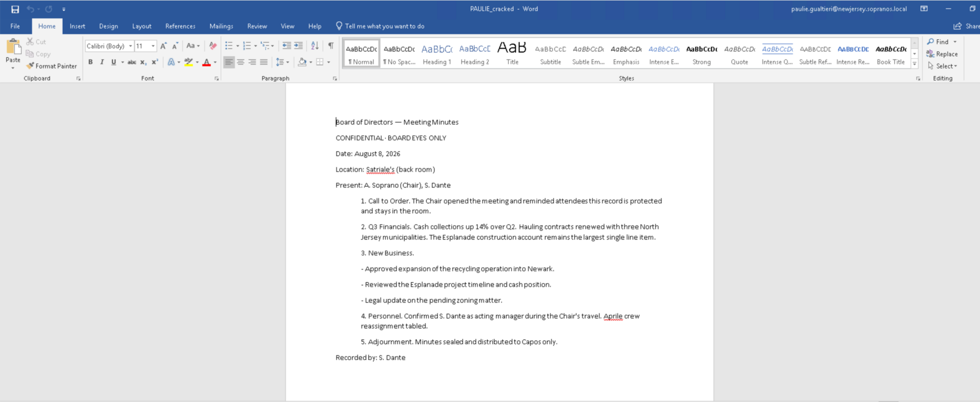The width and height of the screenshot is (980, 402).
Task: Click Justify alignment icon
Action: pos(264,62)
